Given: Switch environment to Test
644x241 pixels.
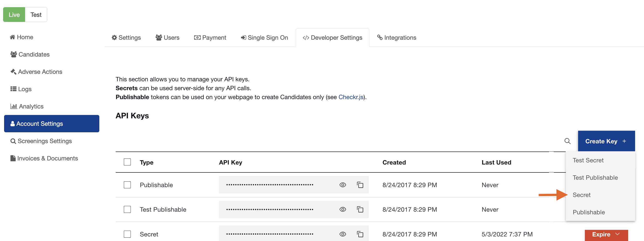Looking at the screenshot, I should click(36, 14).
